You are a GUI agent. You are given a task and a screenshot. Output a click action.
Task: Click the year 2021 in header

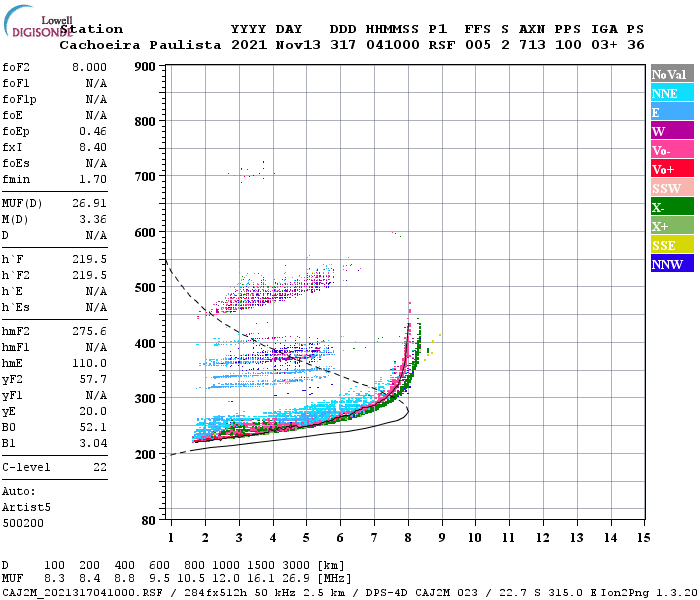pyautogui.click(x=249, y=45)
